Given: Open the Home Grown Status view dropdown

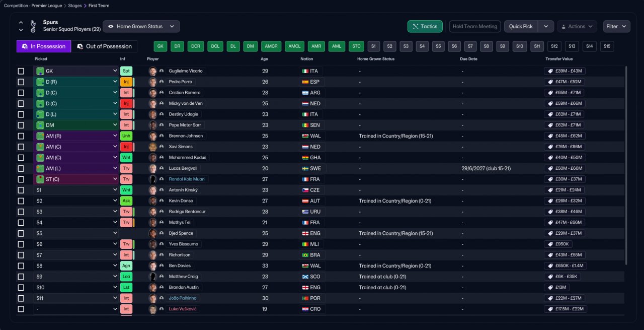Looking at the screenshot, I should (141, 26).
